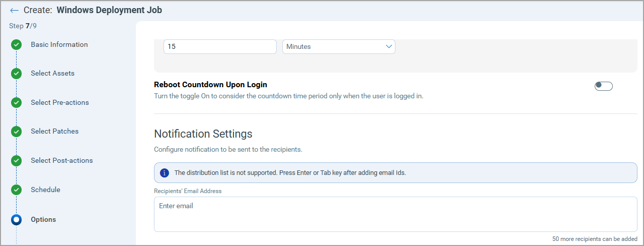Return to the Schedule step

pos(45,190)
